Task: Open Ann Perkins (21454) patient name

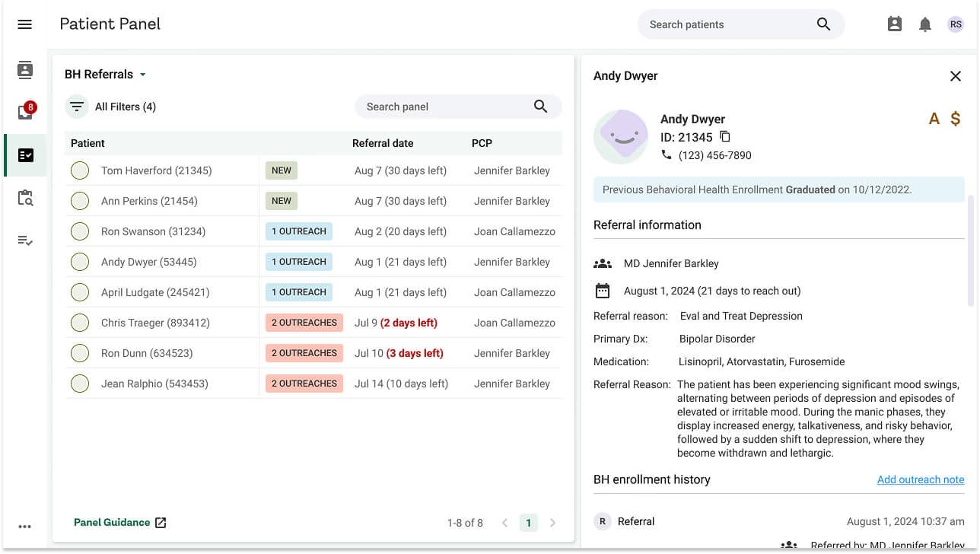Action: pos(149,201)
